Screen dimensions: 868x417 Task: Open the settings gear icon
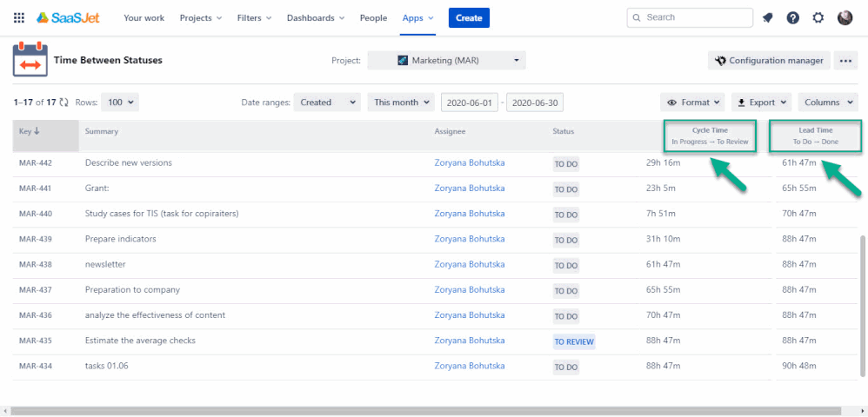point(818,17)
